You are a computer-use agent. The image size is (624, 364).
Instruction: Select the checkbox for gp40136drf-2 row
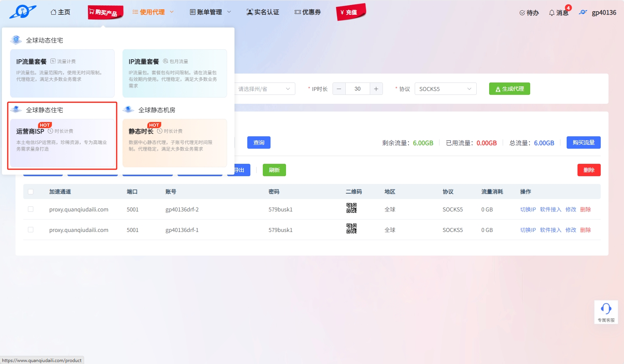31,209
